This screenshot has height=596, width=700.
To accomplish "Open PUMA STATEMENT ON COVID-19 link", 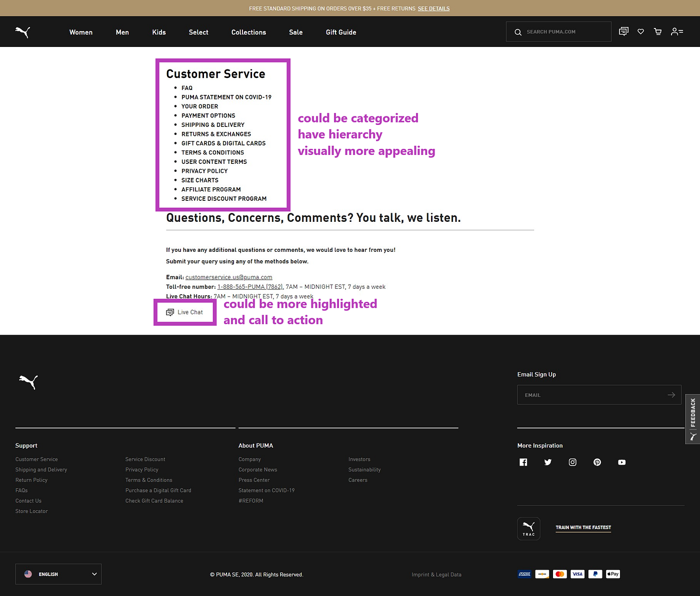I will point(226,97).
